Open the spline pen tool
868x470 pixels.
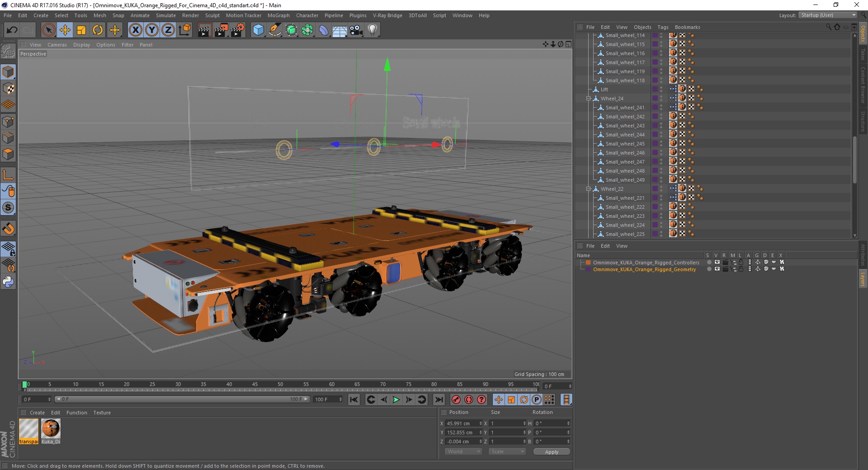275,30
